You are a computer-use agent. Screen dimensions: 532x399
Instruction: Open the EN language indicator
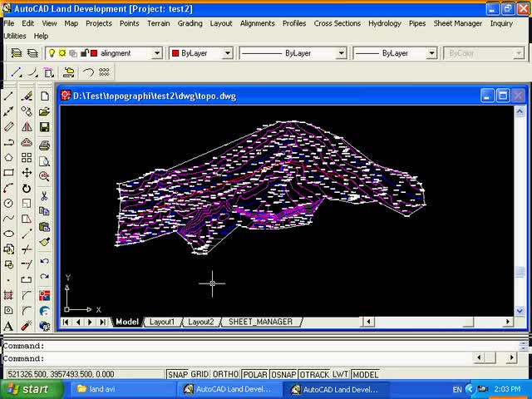click(x=456, y=390)
